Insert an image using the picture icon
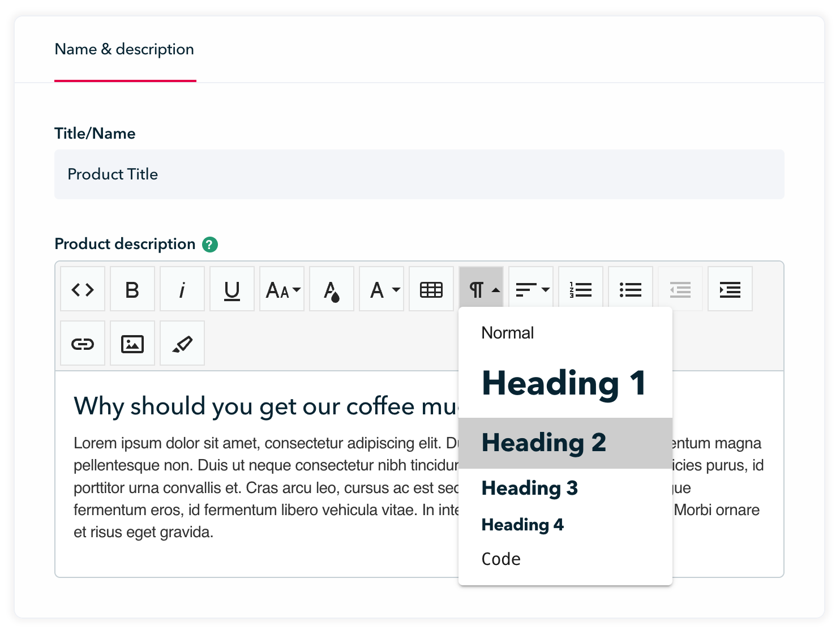This screenshot has height=634, width=840. coord(132,344)
